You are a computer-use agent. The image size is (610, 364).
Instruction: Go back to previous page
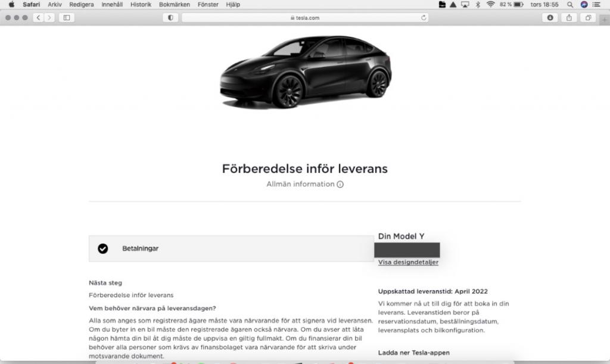(38, 17)
